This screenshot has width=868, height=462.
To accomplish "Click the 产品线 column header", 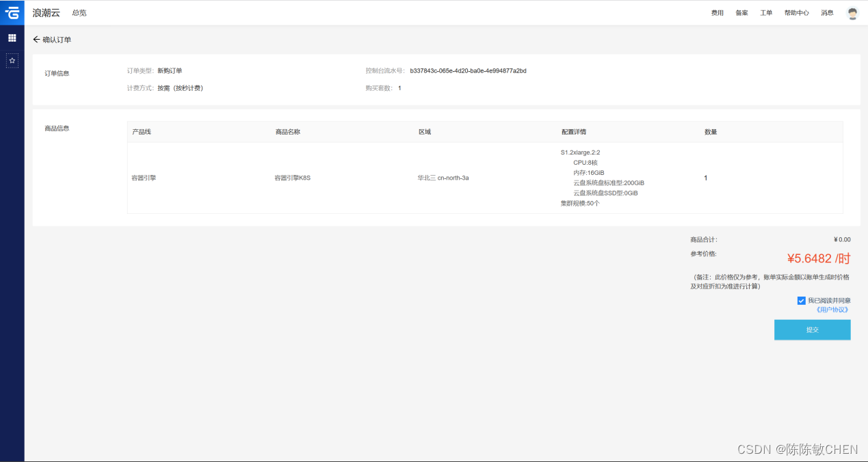I will tap(142, 132).
